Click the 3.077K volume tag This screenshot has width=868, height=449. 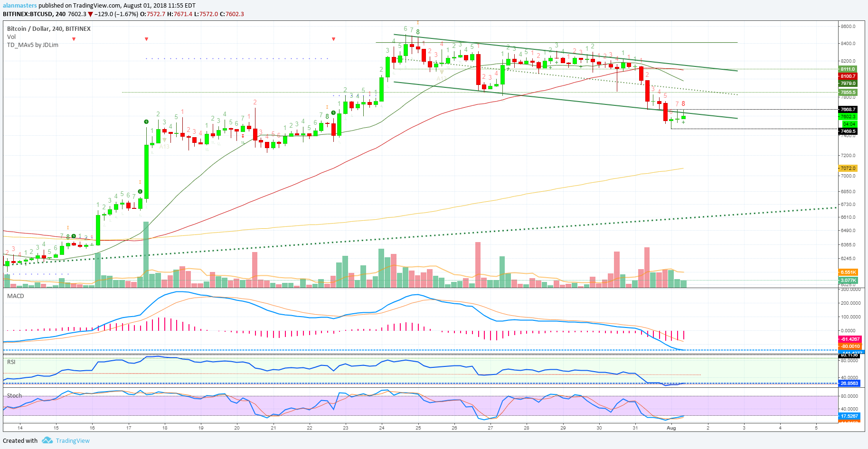click(x=848, y=280)
